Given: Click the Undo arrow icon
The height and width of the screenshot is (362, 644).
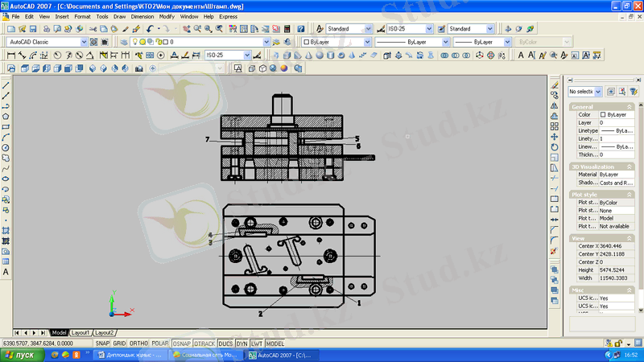Looking at the screenshot, I should pos(151,29).
